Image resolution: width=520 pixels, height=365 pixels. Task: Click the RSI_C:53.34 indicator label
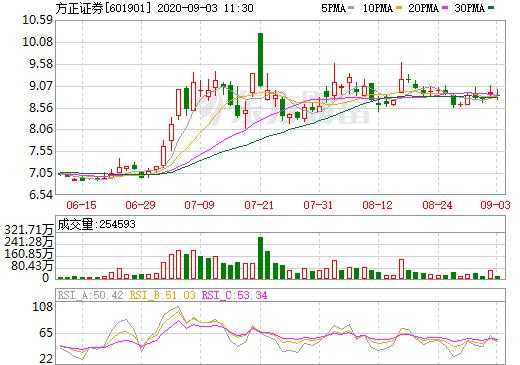pyautogui.click(x=235, y=295)
